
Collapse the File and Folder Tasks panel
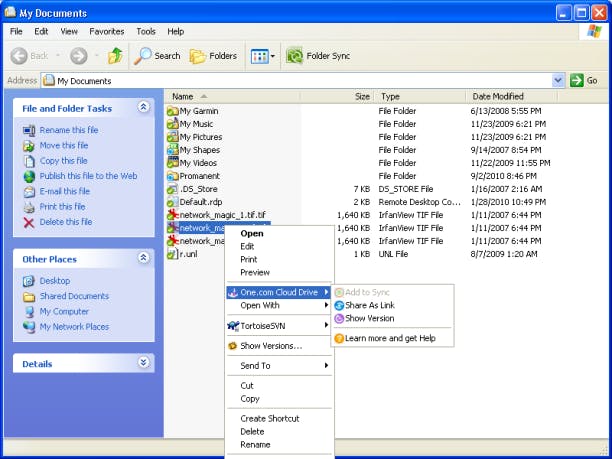pos(143,107)
